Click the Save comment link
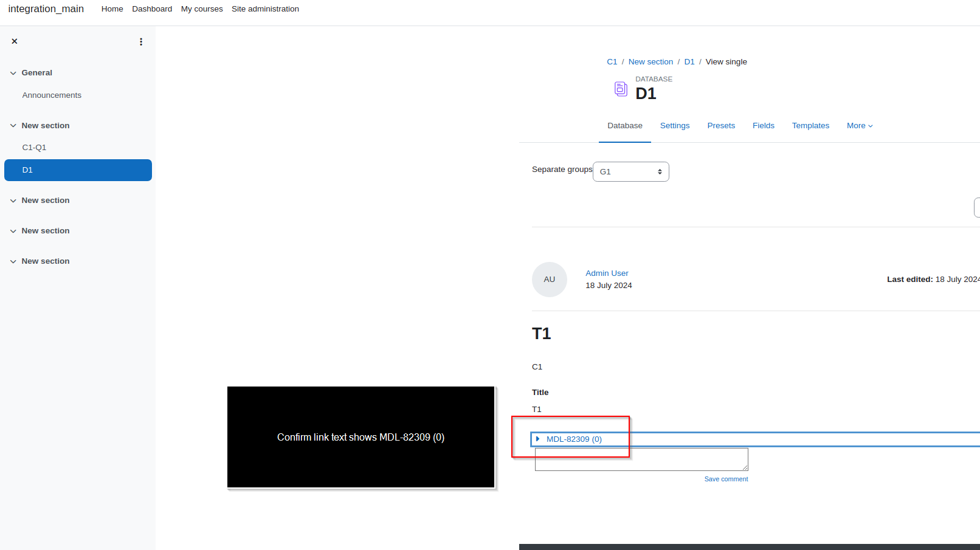This screenshot has height=550, width=980. click(x=726, y=479)
